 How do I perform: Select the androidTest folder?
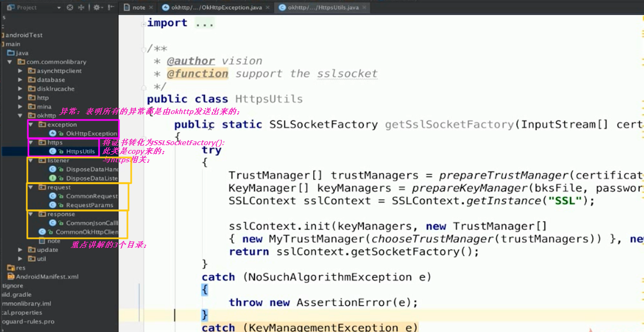22,35
